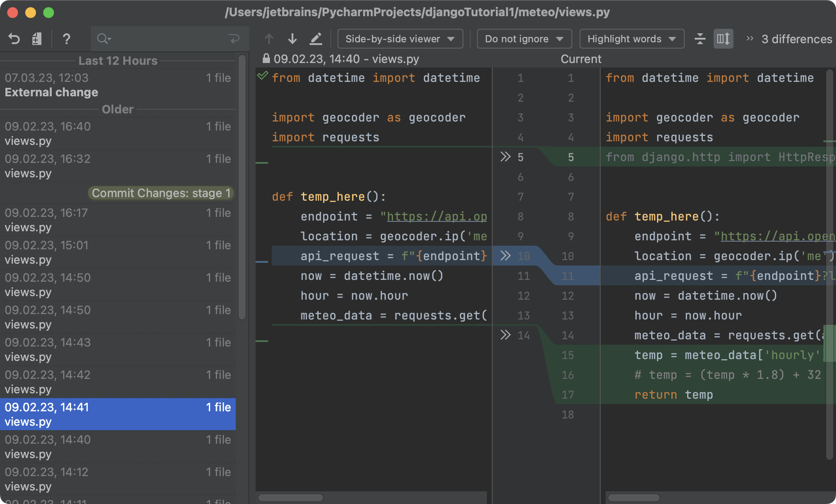Image resolution: width=836 pixels, height=504 pixels.
Task: Click the 3 differences label
Action: click(796, 39)
